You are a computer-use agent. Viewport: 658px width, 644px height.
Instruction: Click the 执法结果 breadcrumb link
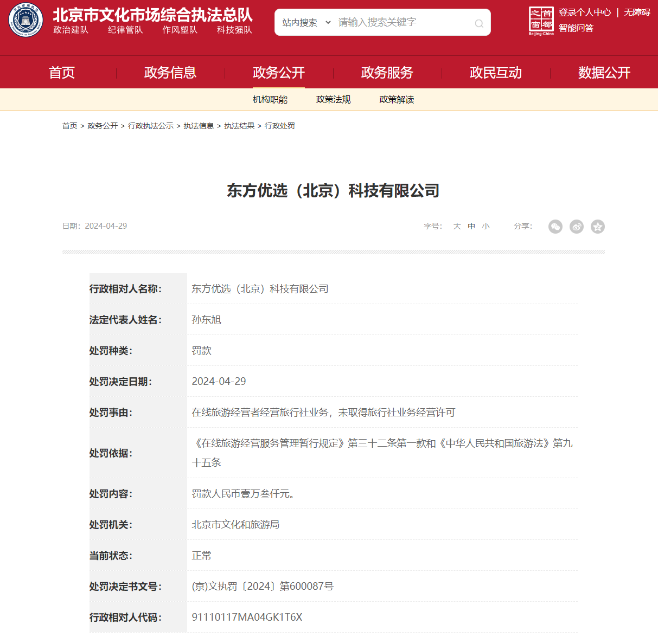(x=239, y=126)
